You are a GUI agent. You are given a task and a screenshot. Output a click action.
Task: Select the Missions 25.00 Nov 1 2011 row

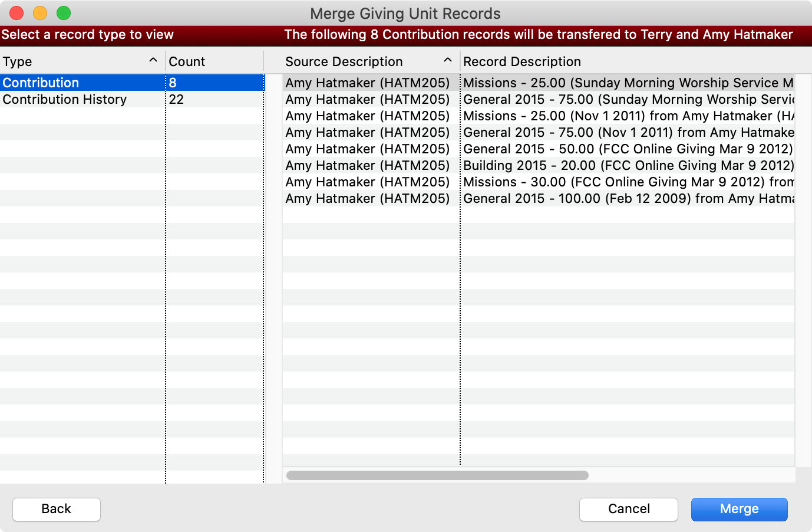tap(628, 116)
